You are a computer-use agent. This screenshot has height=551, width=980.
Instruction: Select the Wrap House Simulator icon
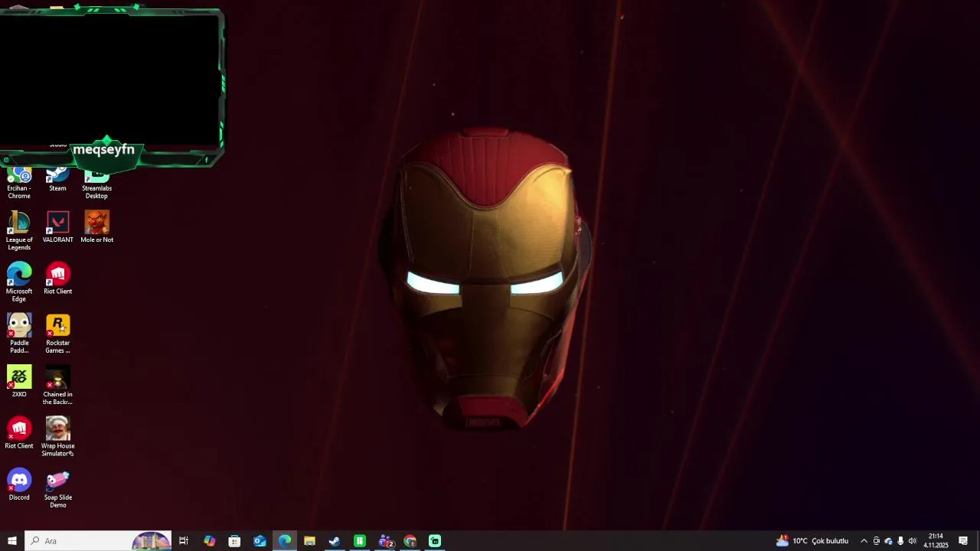[57, 436]
